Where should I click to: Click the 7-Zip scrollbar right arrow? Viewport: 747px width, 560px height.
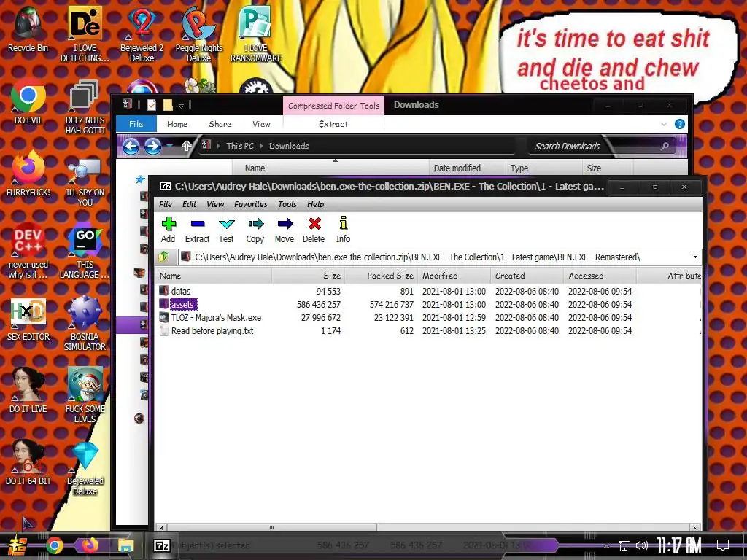tap(695, 528)
